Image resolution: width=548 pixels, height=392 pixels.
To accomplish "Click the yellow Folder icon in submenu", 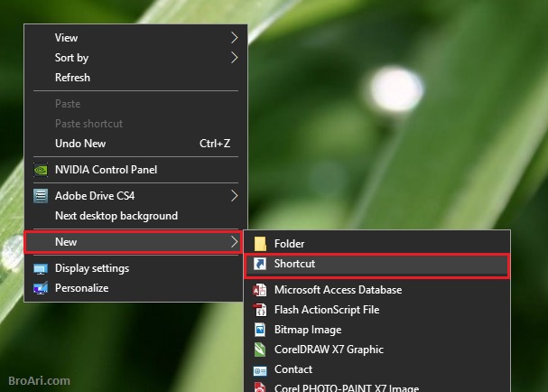I will click(x=260, y=244).
